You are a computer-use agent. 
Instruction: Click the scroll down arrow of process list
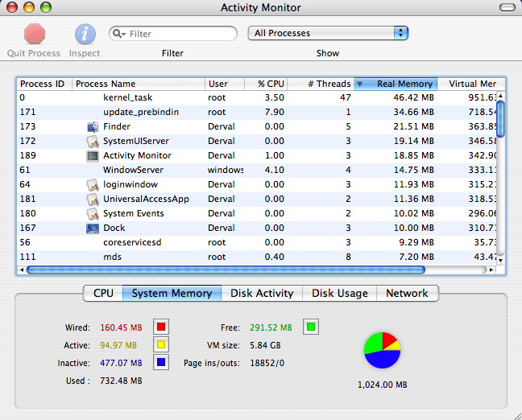(x=500, y=260)
